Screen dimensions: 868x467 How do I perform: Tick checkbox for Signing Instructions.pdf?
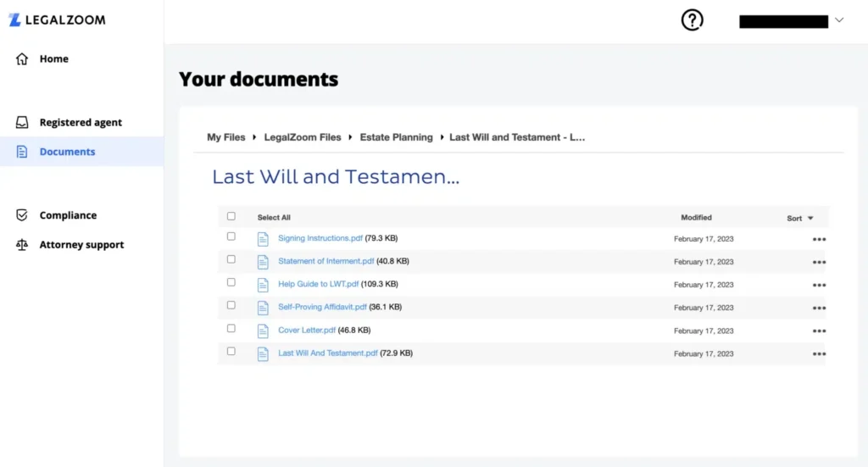(x=231, y=236)
